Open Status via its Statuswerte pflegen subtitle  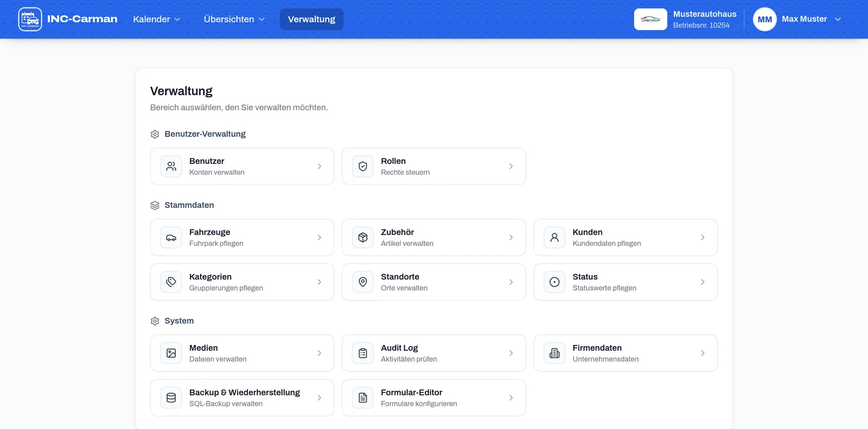click(604, 288)
